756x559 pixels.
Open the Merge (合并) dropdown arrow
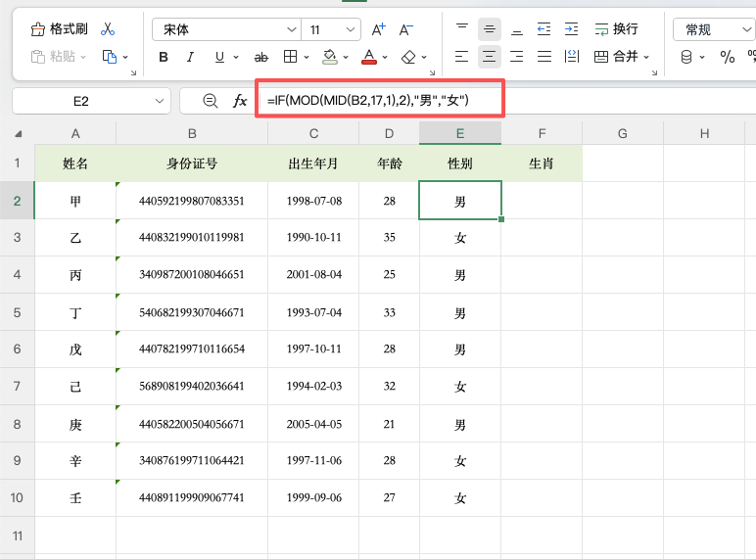click(x=646, y=58)
